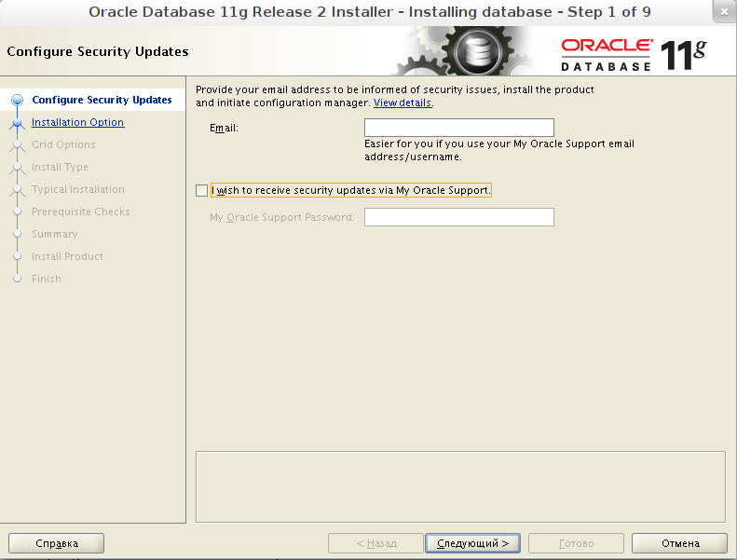Click the step marker icon beside Install Type

click(x=18, y=168)
